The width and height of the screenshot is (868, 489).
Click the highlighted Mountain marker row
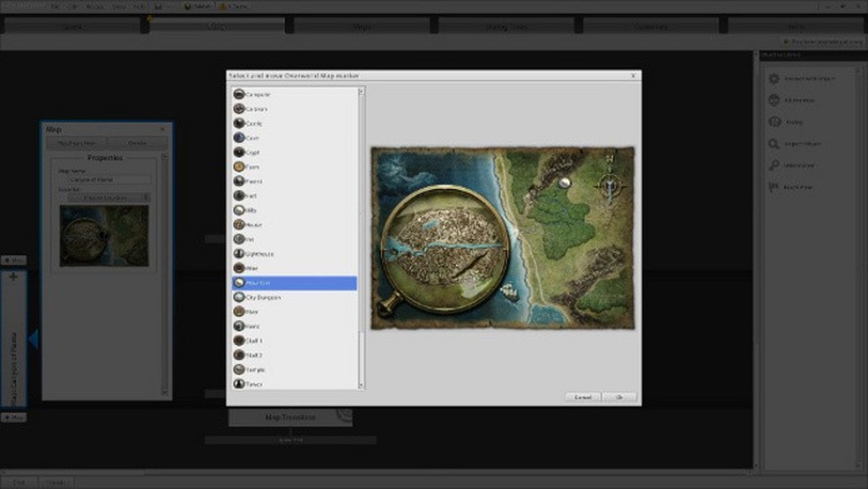tap(295, 283)
